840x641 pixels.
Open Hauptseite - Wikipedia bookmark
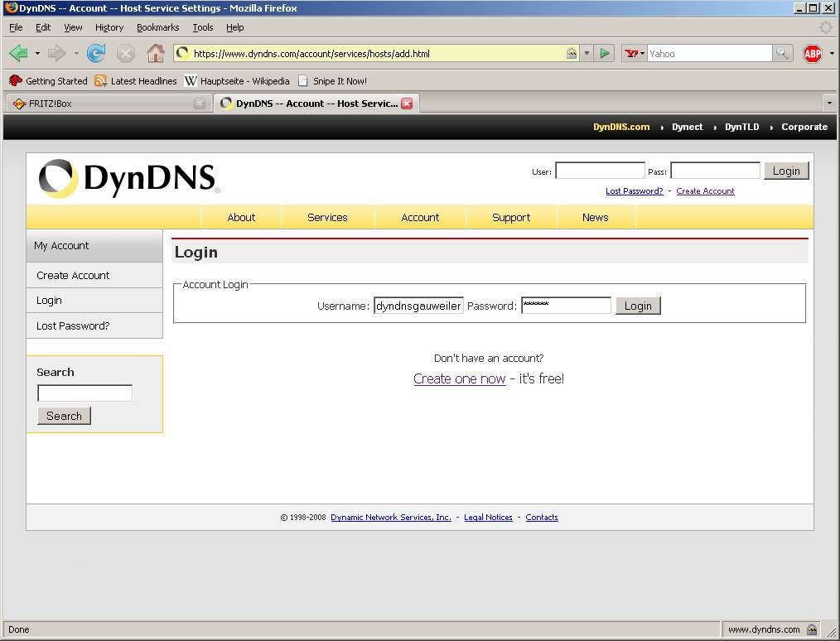point(237,81)
